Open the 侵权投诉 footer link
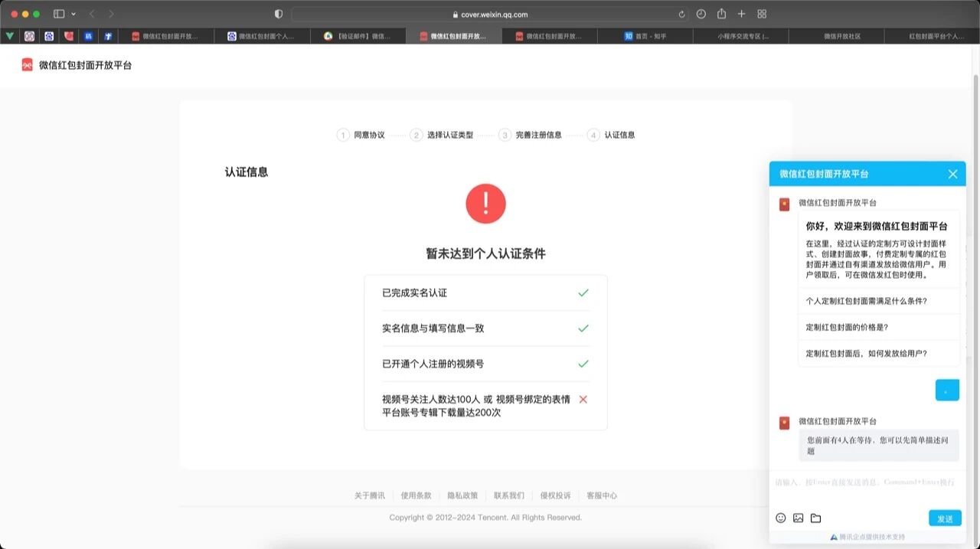This screenshot has width=980, height=549. coord(555,495)
